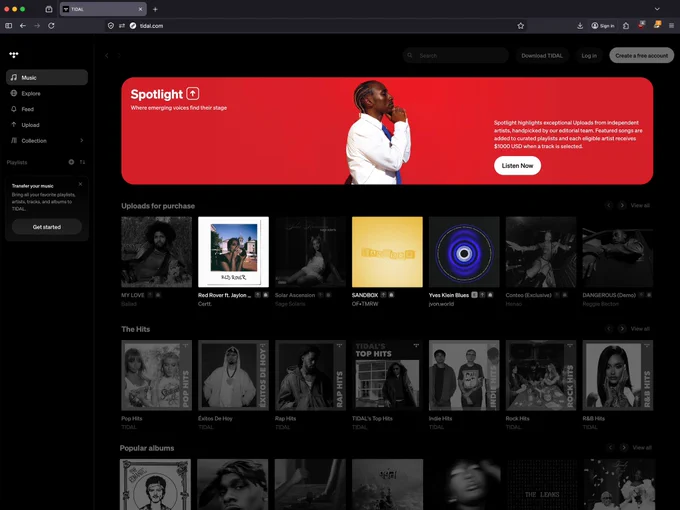Go back using in-app back arrow

coord(107,56)
